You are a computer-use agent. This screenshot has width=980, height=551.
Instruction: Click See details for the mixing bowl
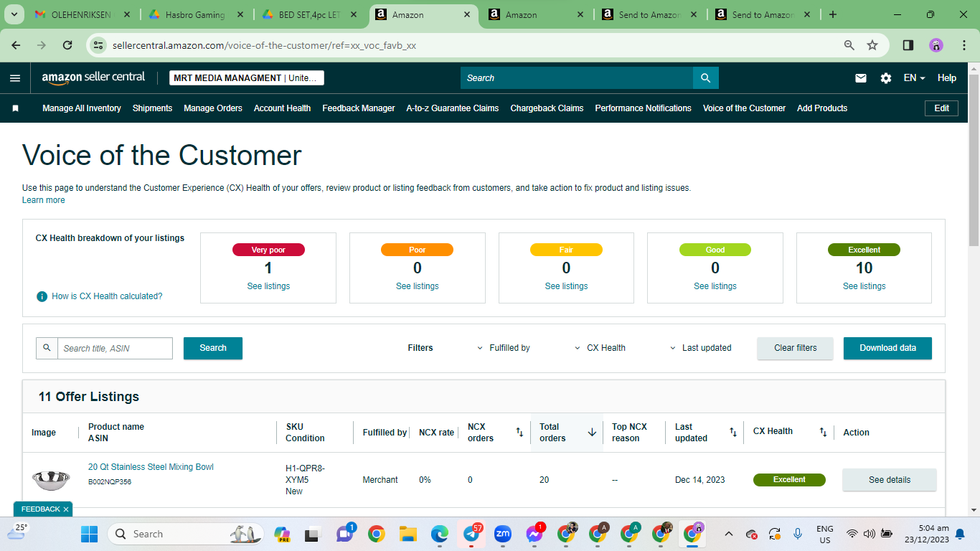[x=890, y=480]
